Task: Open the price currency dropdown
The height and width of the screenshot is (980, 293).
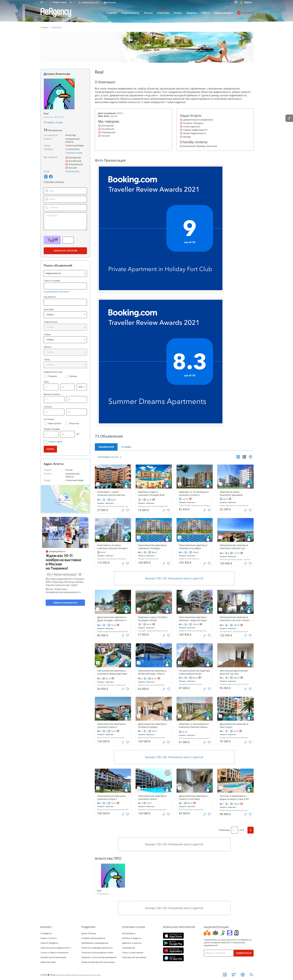Action: tap(82, 387)
